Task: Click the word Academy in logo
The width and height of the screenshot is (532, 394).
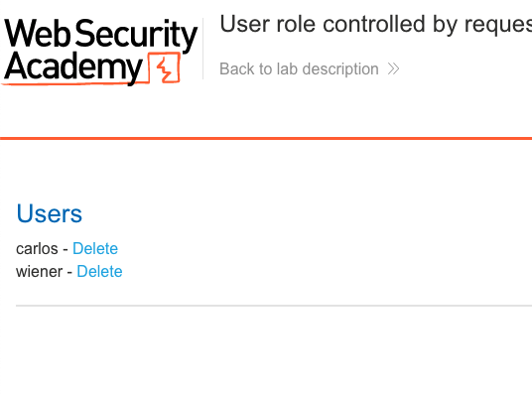Action: tap(73, 67)
